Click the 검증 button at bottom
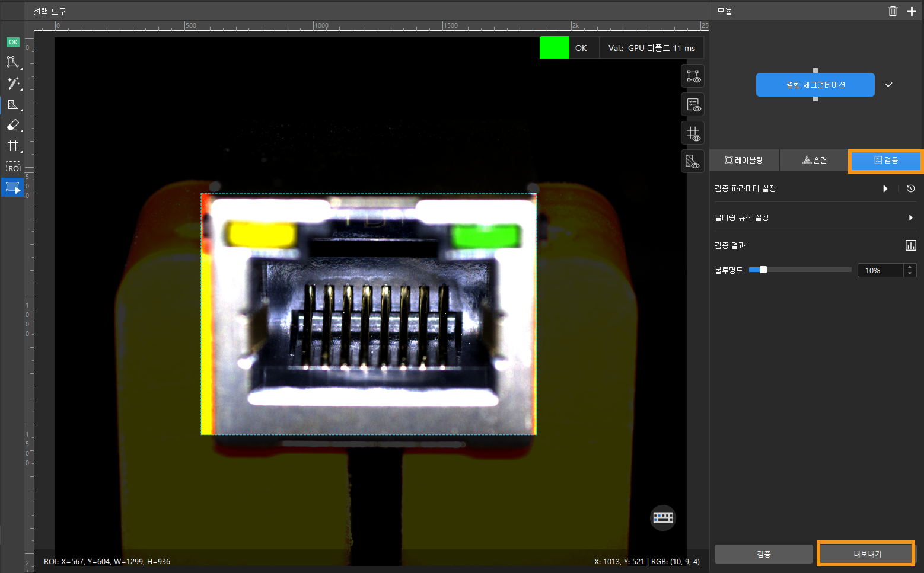 pos(763,554)
